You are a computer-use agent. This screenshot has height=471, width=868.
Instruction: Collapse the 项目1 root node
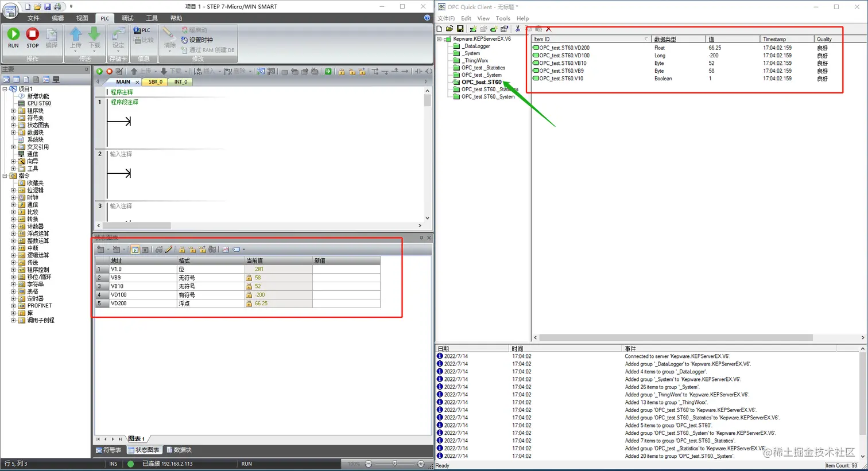click(5, 89)
